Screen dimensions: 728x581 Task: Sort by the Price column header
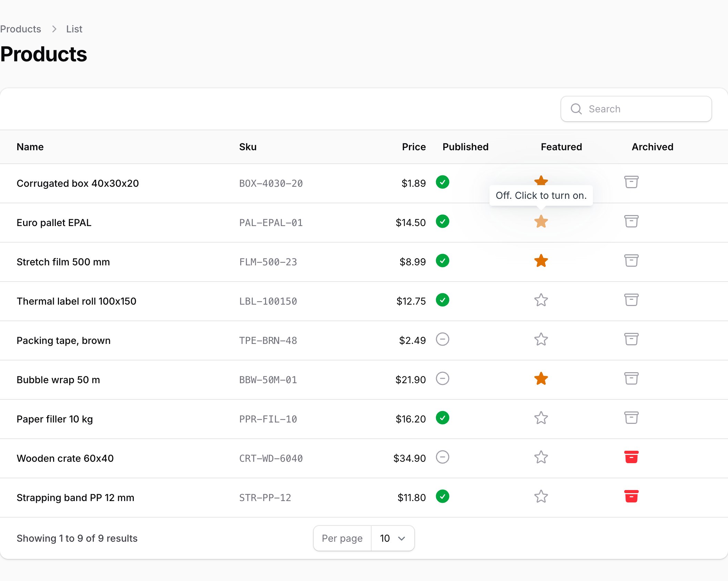(414, 147)
